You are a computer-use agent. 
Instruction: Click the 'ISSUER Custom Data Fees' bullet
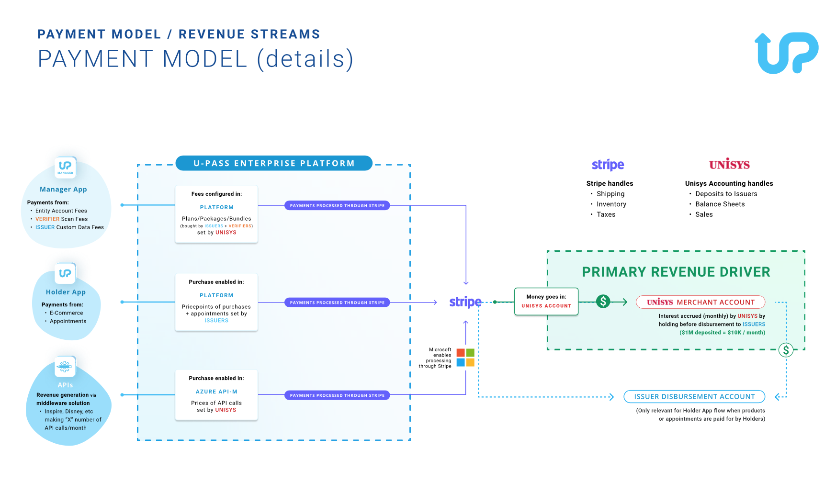coord(69,227)
